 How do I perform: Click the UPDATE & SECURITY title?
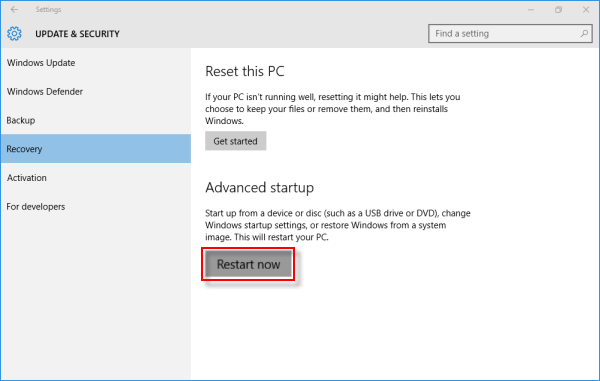[x=77, y=34]
